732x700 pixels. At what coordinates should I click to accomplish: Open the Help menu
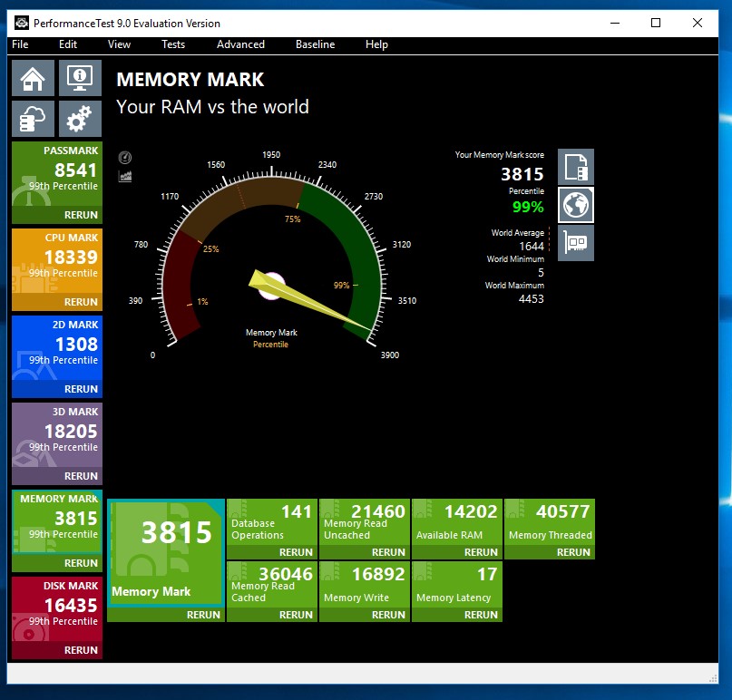[376, 44]
